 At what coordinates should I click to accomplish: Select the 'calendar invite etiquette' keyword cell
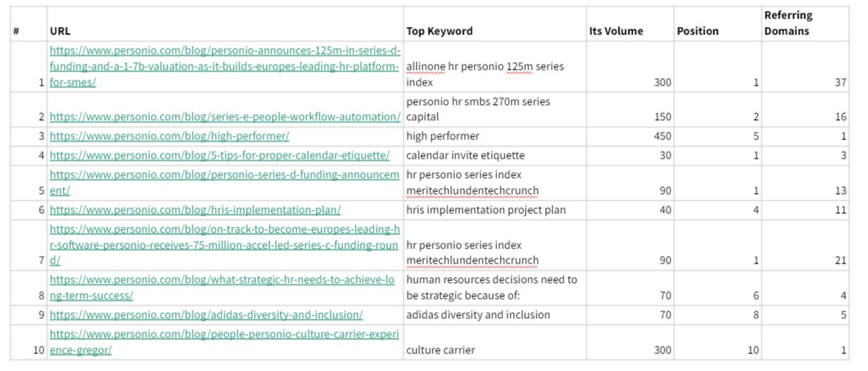tap(495, 156)
